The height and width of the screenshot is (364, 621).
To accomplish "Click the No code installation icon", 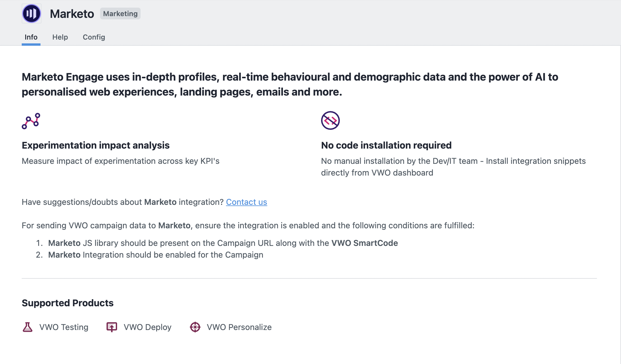I will [x=330, y=120].
